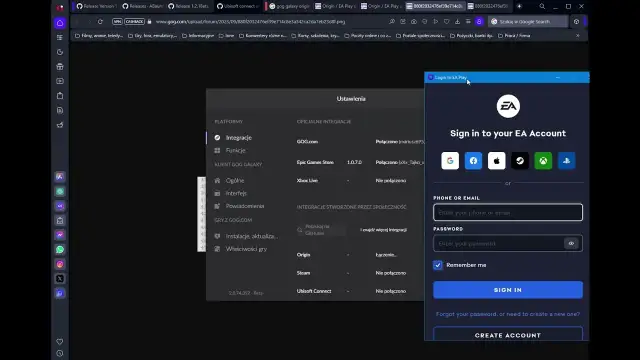
Task: Click the SIGN IN button
Action: [508, 290]
